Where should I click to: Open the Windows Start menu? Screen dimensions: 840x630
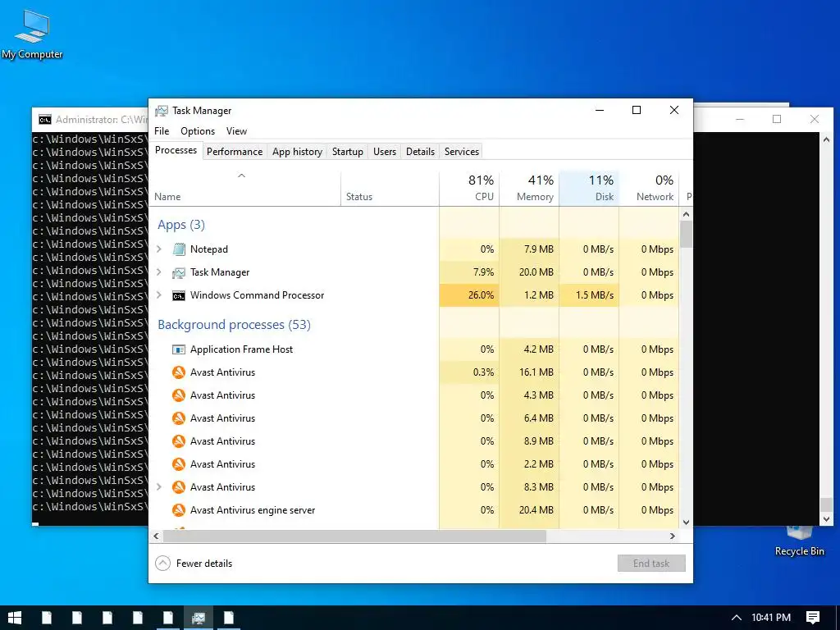click(15, 618)
